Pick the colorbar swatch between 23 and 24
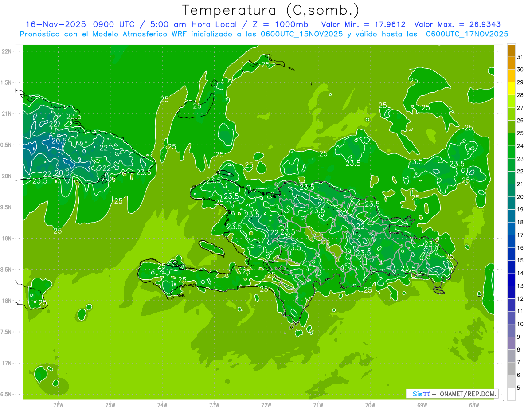 point(511,153)
